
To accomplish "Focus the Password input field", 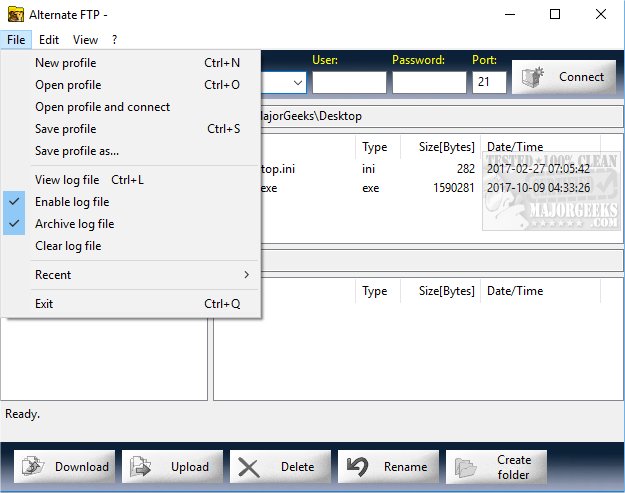I will coord(429,82).
